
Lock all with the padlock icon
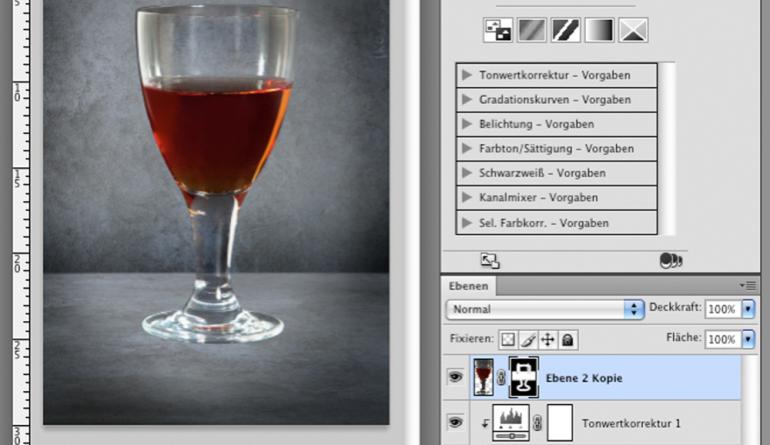pyautogui.click(x=568, y=339)
